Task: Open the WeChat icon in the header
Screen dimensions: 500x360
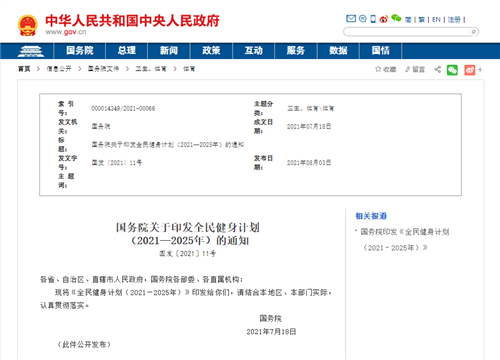Action: 396,18
